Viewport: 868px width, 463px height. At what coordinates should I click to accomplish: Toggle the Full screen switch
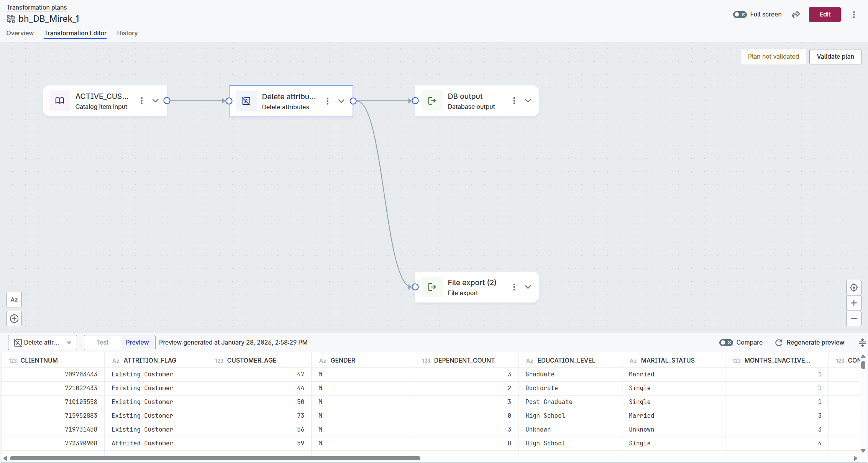click(740, 15)
